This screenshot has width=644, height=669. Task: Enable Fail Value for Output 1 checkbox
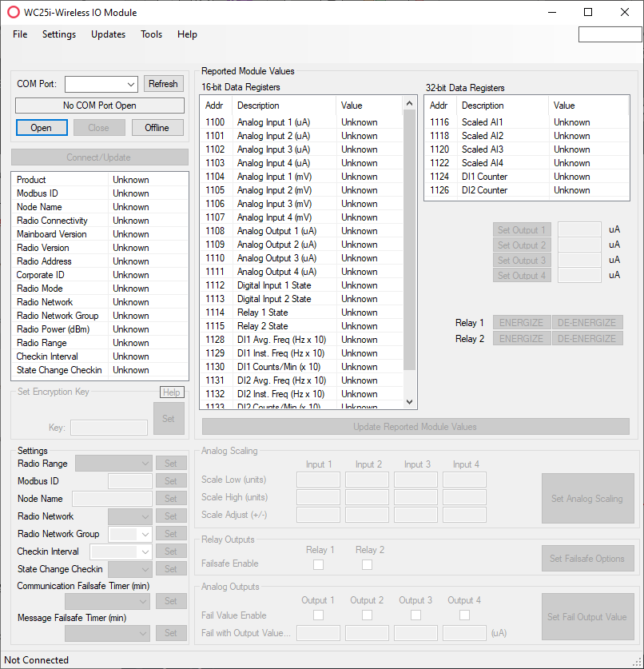pyautogui.click(x=319, y=615)
